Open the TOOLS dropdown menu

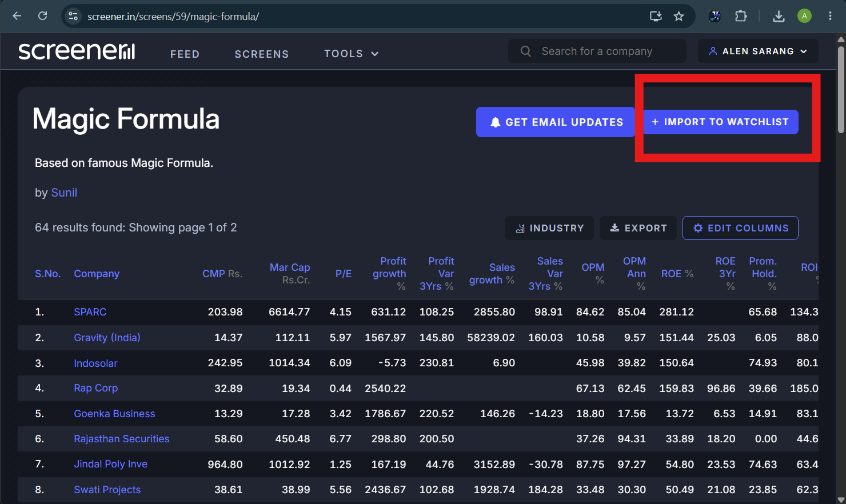click(351, 54)
